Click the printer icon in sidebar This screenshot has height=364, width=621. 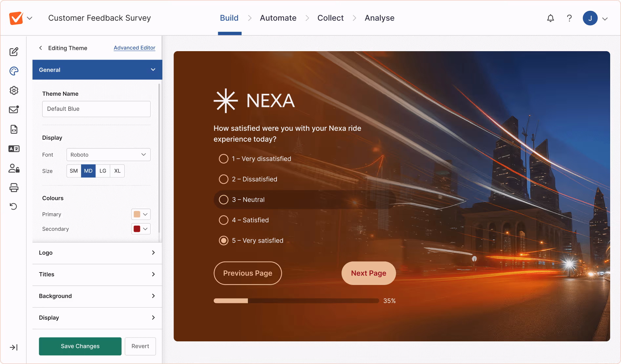pos(14,188)
